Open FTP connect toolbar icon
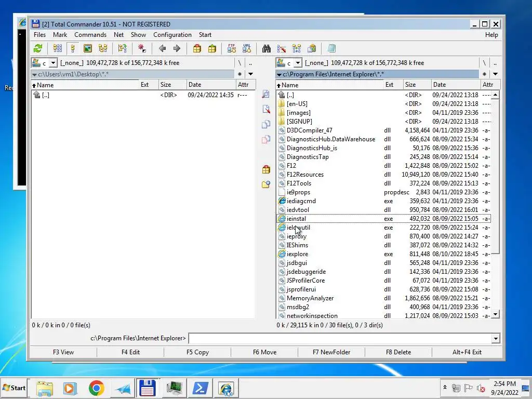 [232, 48]
